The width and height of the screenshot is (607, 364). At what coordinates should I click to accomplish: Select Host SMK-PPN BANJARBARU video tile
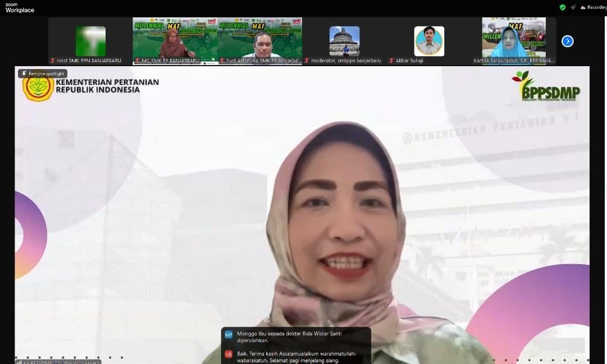90,41
